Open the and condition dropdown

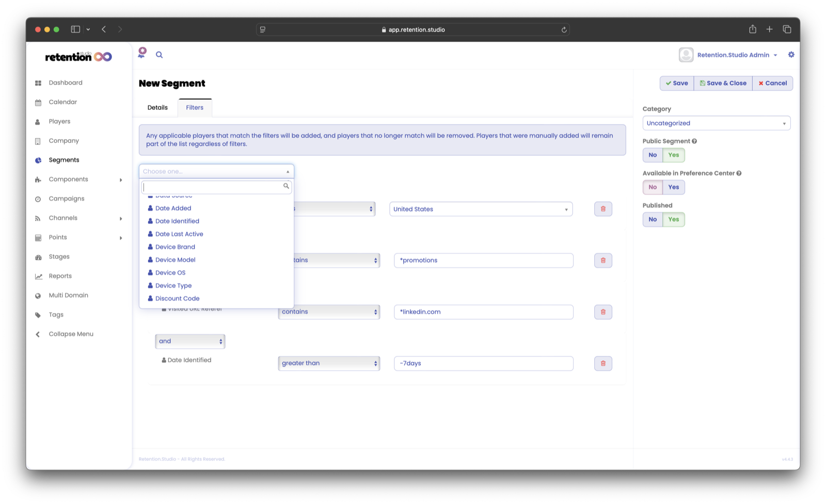tap(190, 342)
